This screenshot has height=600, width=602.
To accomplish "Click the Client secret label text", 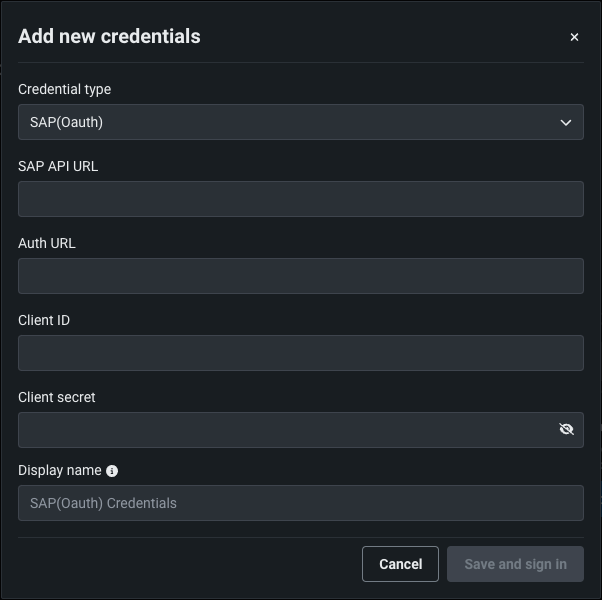I will pos(57,397).
